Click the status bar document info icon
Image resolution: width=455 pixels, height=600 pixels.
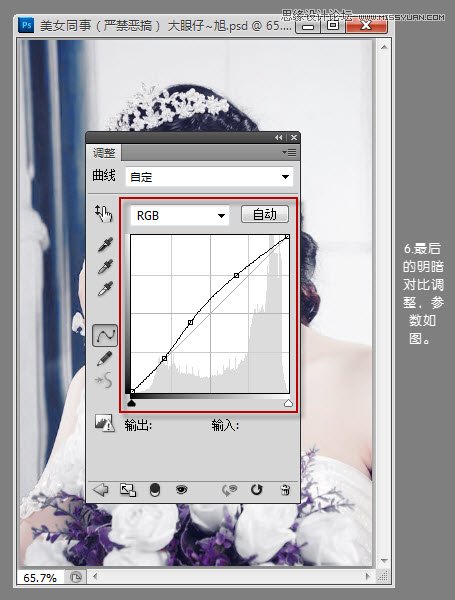(76, 577)
